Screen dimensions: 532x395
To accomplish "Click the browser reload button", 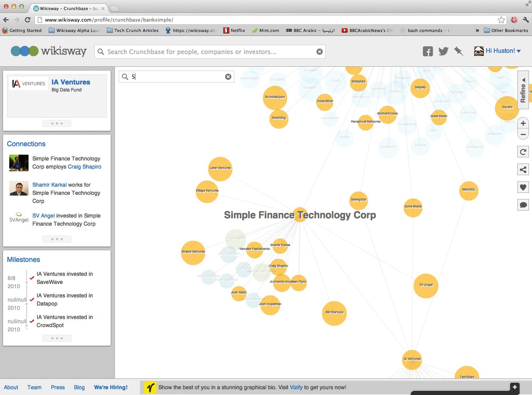I will 27,20.
